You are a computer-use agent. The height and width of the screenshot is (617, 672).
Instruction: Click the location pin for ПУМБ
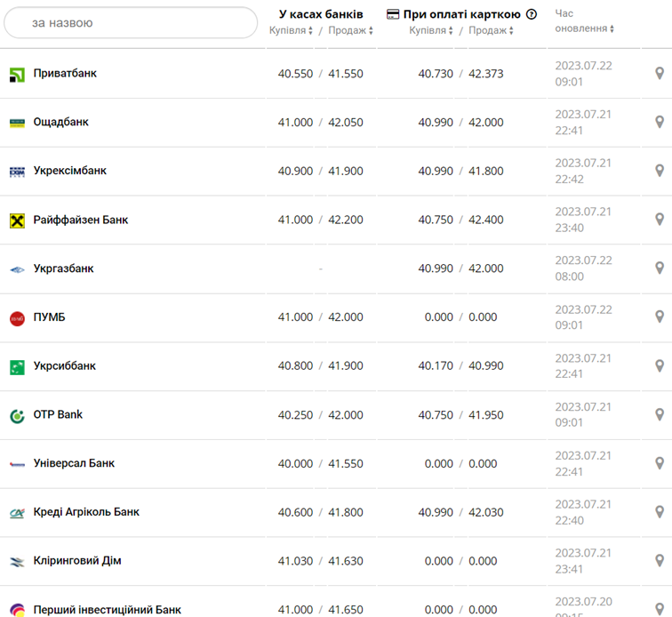click(660, 317)
